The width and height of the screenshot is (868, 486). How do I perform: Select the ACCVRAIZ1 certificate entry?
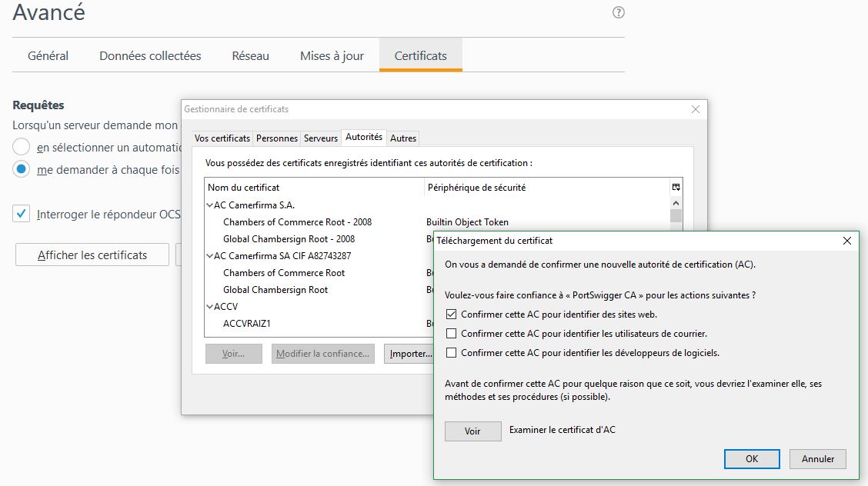tap(246, 324)
